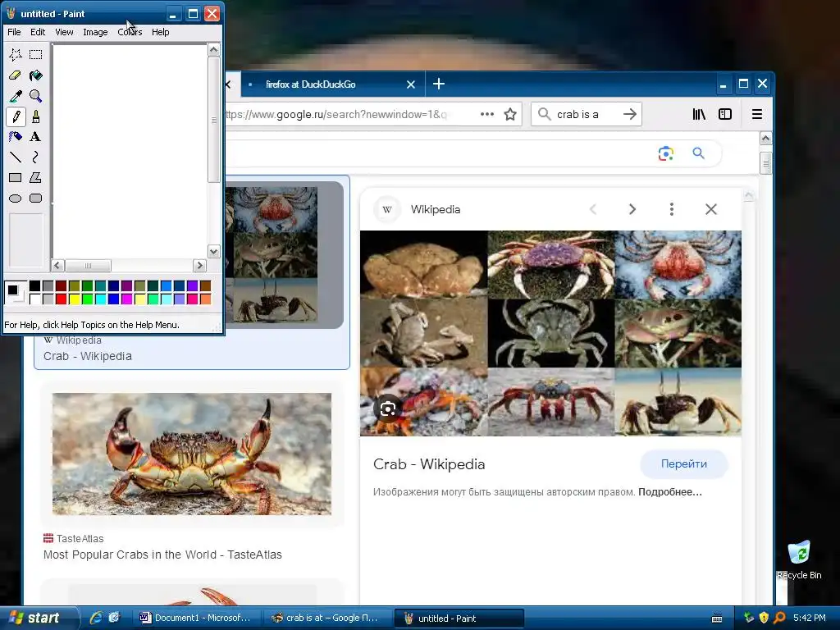Select the Polygon tool in Paint

35,177
